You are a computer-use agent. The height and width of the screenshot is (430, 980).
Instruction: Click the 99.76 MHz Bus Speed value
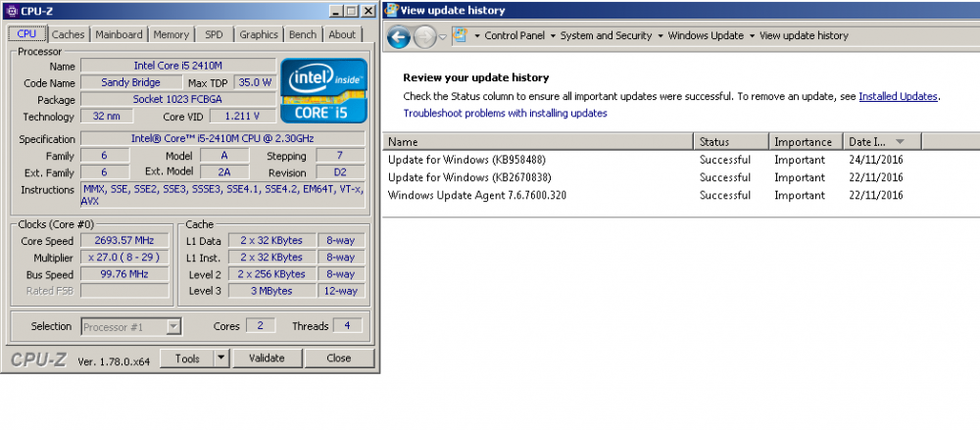coord(125,274)
